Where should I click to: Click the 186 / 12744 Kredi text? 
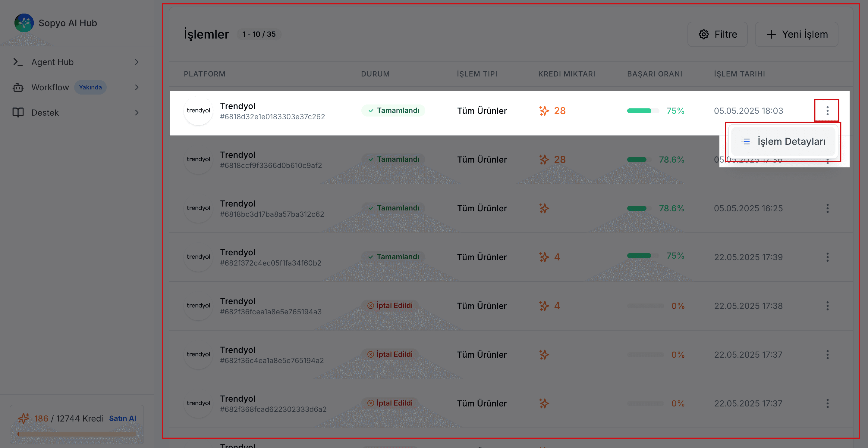point(68,418)
